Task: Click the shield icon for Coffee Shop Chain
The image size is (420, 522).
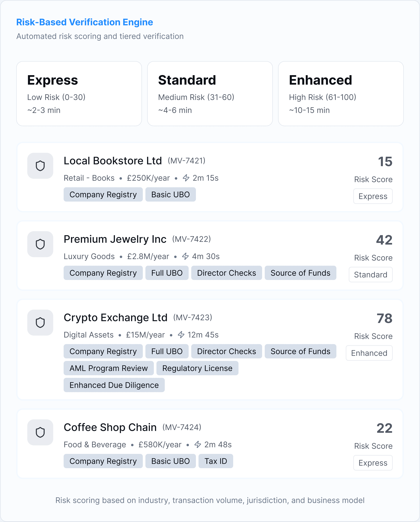Action: [40, 432]
